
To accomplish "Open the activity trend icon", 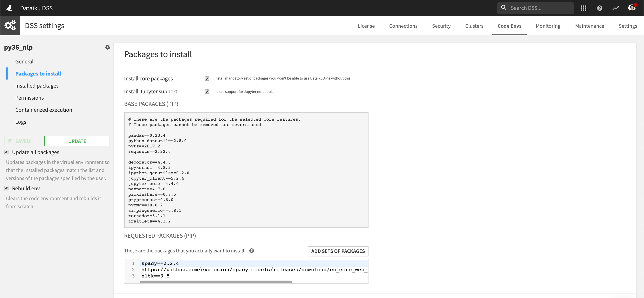I will [616, 8].
